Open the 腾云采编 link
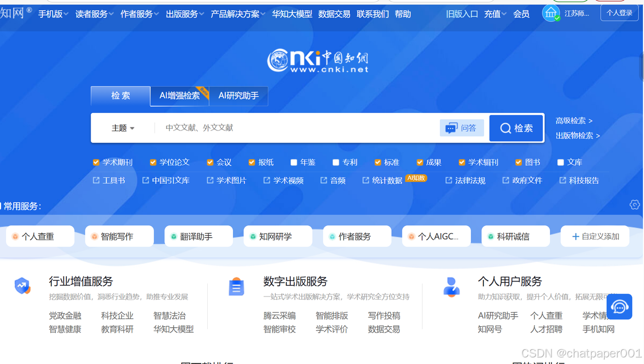This screenshot has width=644, height=364. (x=280, y=316)
